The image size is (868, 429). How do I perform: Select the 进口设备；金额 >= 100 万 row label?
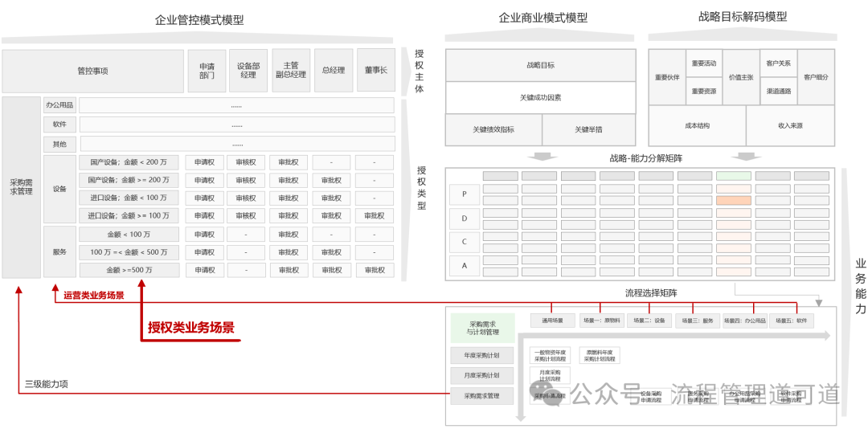click(x=129, y=216)
